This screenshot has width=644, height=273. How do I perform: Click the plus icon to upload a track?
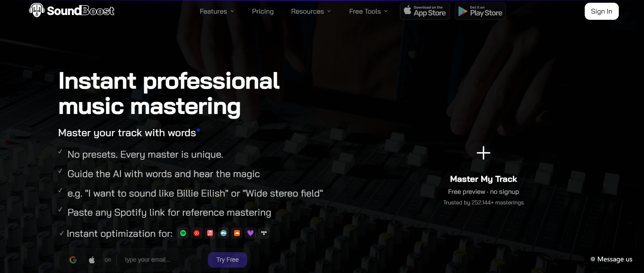(x=483, y=153)
